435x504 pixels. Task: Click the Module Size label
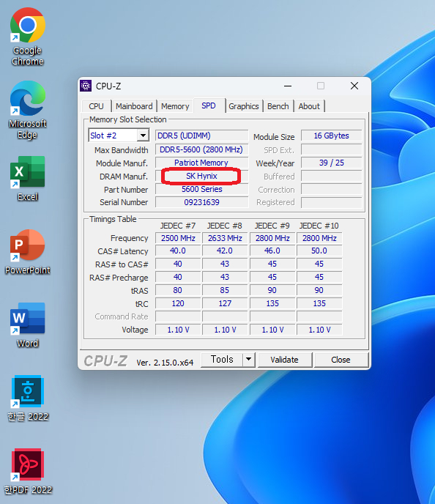(274, 137)
